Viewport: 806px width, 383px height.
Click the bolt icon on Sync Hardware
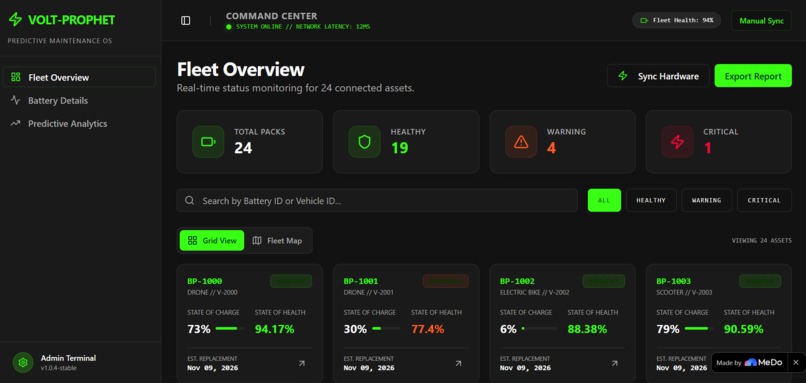click(x=623, y=76)
